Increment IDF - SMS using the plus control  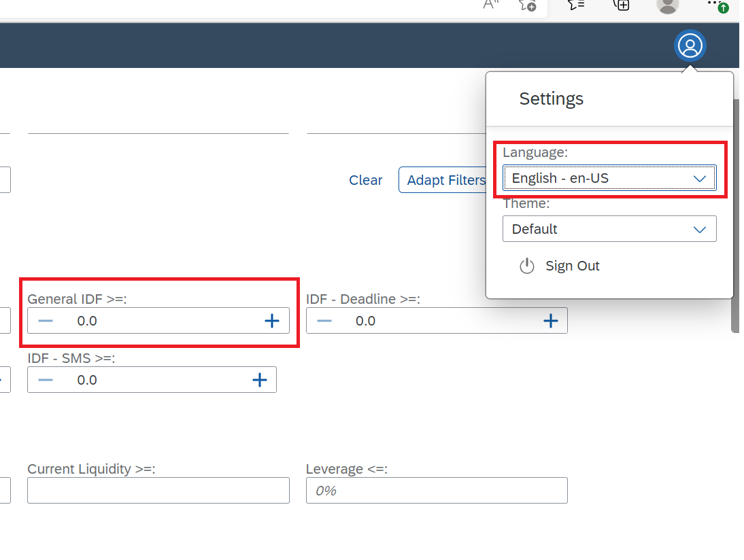click(260, 379)
